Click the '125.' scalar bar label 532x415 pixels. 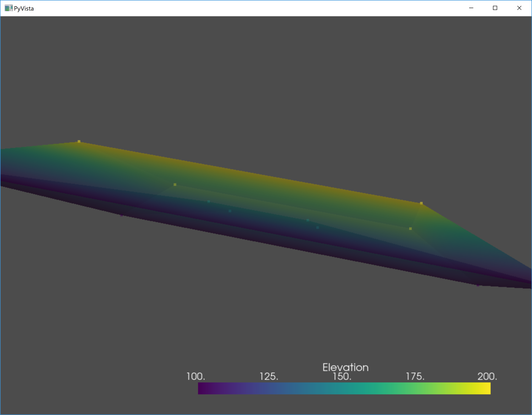point(269,377)
